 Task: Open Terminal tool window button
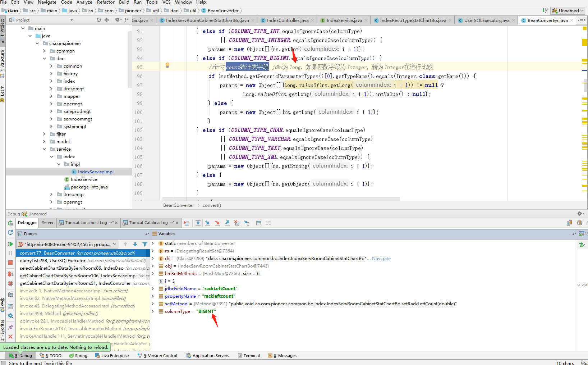[x=251, y=356]
